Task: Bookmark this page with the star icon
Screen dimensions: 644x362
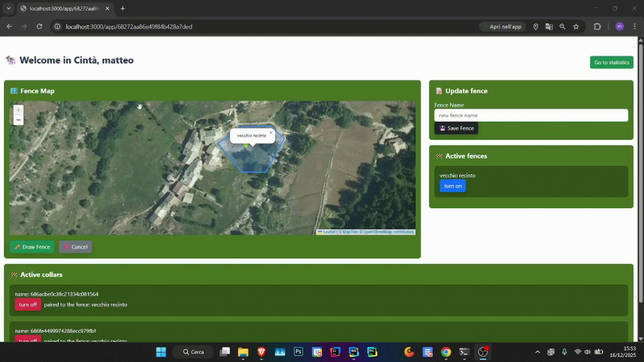Action: (x=576, y=26)
